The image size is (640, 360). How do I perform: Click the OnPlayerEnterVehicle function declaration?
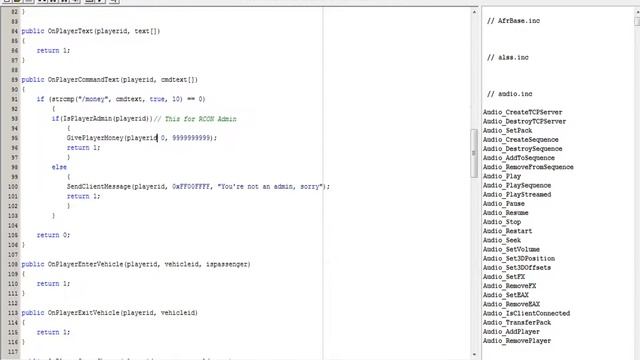point(136,264)
